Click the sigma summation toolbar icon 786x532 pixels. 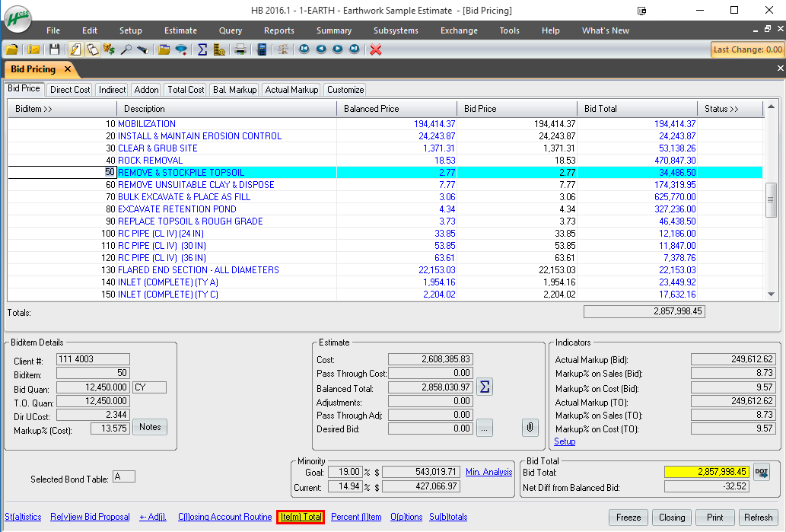(202, 49)
